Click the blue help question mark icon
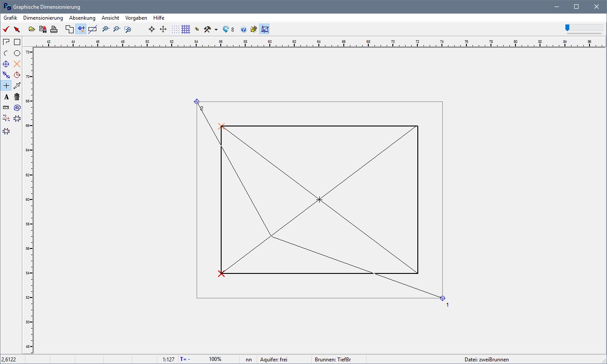 coord(244,29)
